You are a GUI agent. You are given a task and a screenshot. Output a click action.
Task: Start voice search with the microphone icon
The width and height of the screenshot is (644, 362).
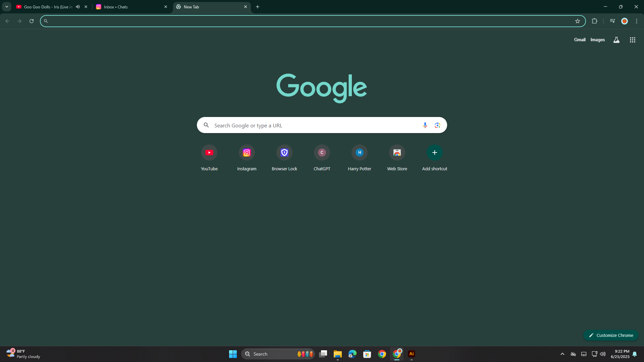425,125
